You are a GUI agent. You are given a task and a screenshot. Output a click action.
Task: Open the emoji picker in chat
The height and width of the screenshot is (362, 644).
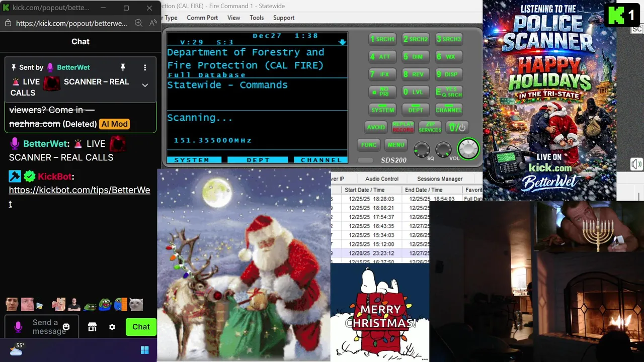click(66, 327)
